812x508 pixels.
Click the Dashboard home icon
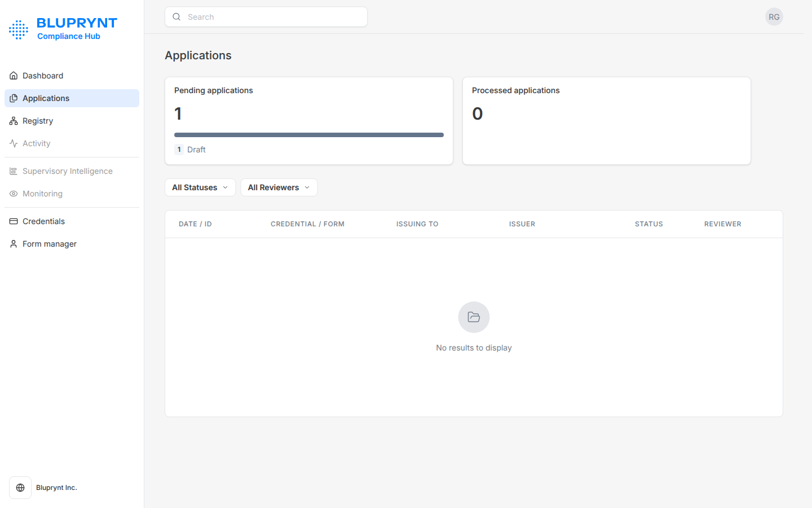pos(14,76)
